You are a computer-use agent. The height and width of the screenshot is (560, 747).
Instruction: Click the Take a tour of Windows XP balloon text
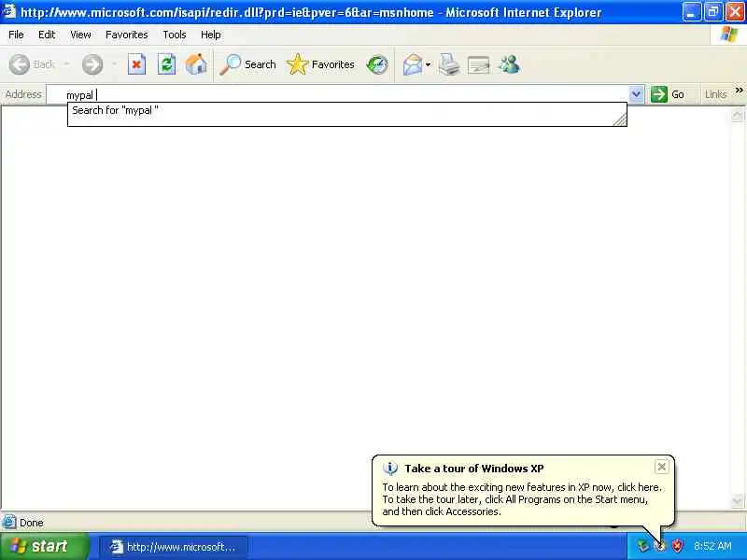474,469
